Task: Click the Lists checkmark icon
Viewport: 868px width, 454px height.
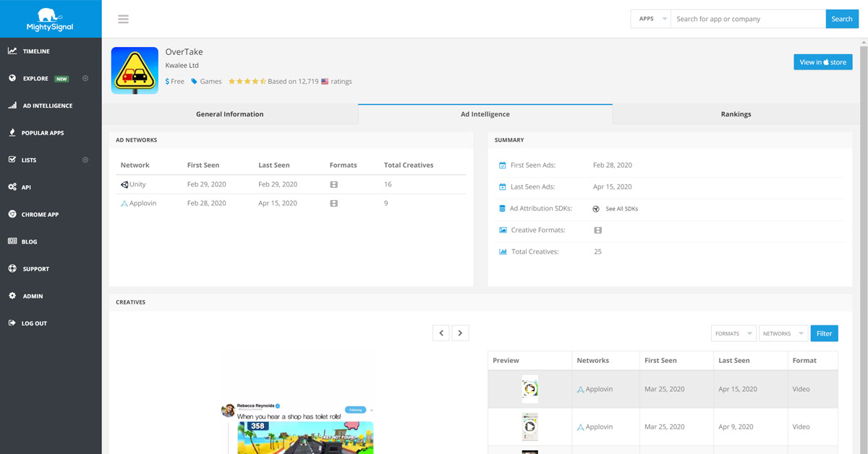Action: coord(12,160)
